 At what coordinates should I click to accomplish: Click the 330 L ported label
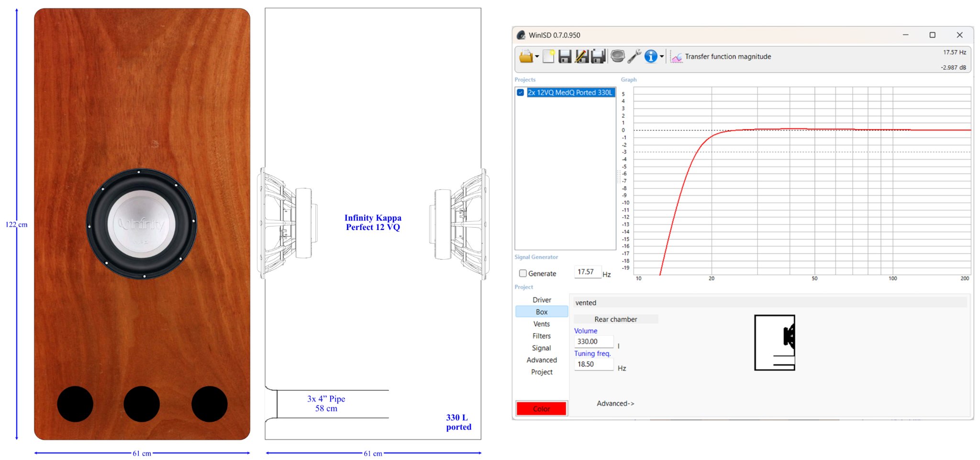click(458, 422)
